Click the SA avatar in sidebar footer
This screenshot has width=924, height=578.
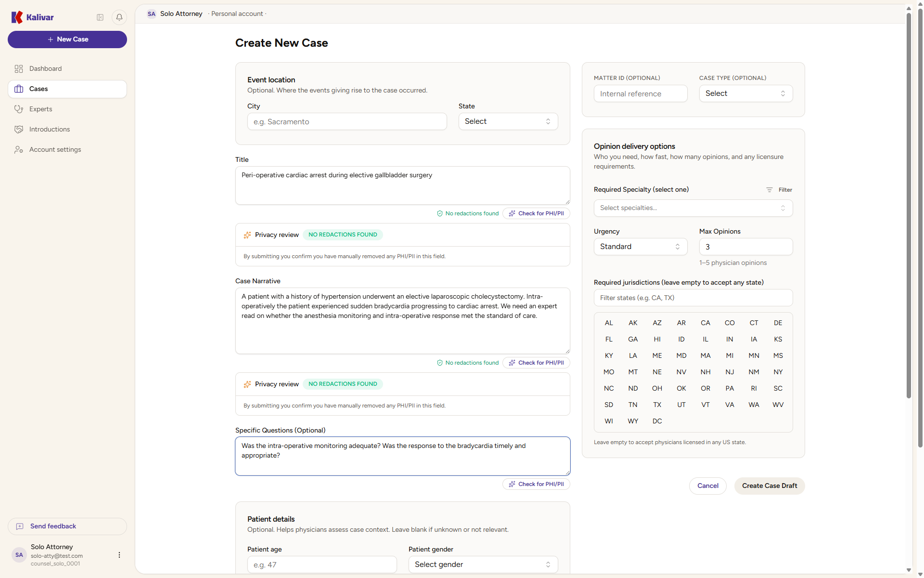(x=19, y=555)
